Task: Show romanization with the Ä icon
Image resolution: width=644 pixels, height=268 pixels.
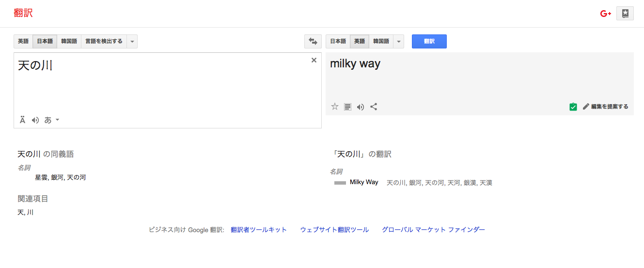Action: coord(22,120)
